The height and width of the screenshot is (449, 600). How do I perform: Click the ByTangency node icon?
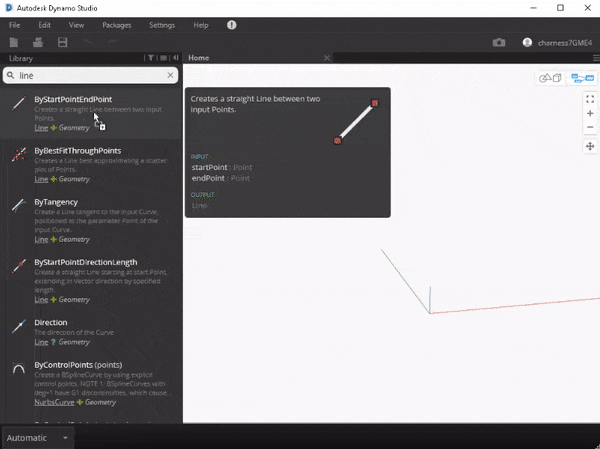(19, 206)
